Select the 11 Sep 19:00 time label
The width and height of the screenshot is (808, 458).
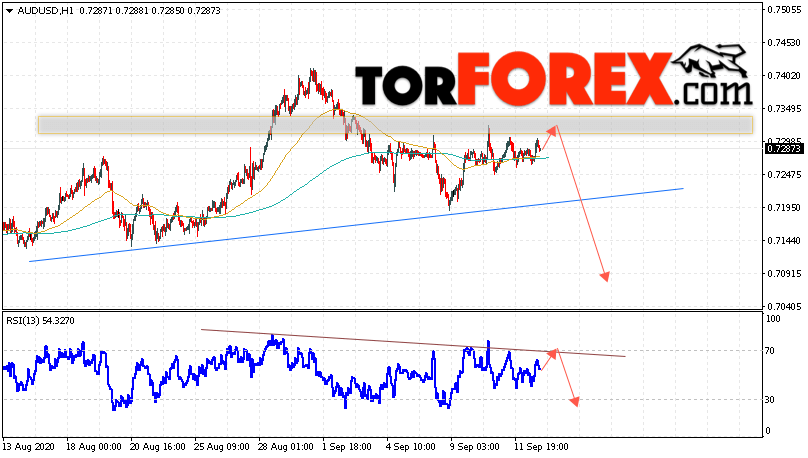541,447
